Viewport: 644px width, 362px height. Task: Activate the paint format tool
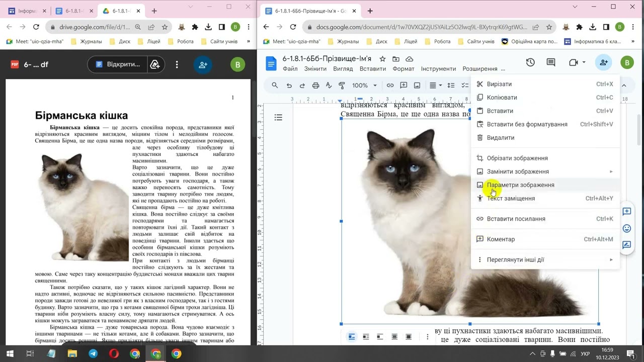click(x=342, y=85)
